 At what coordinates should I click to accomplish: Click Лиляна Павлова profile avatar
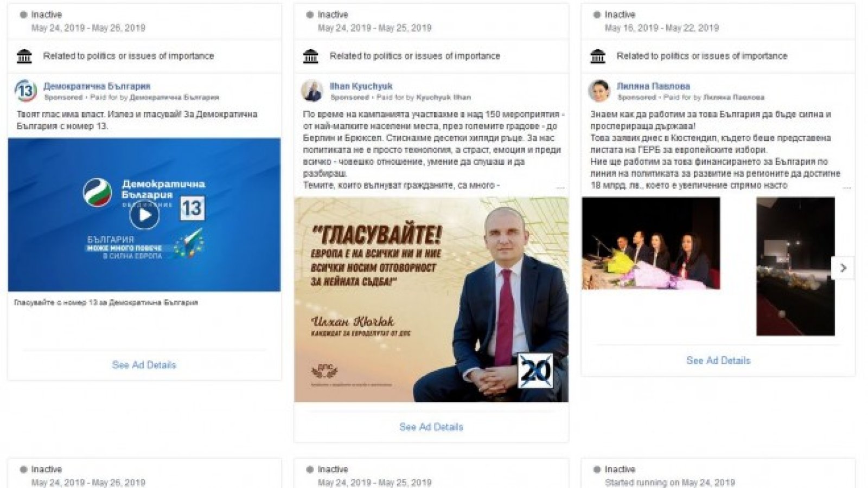(x=599, y=91)
